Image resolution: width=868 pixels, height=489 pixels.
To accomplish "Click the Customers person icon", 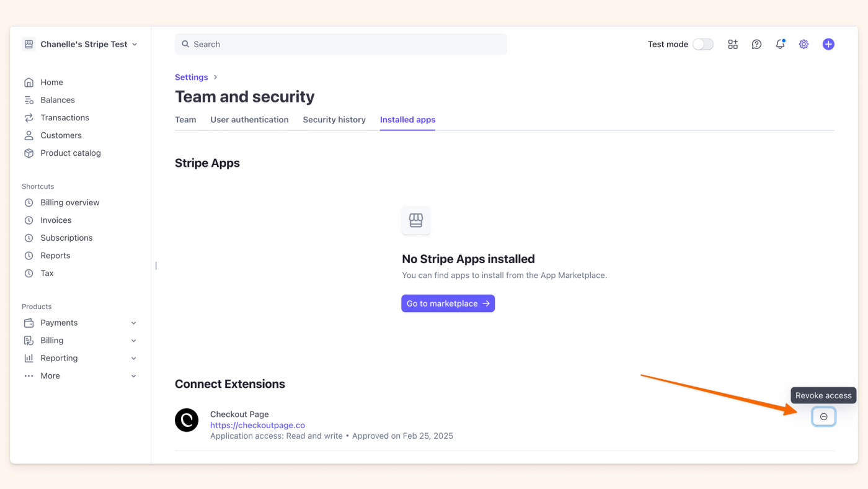I will click(x=29, y=135).
